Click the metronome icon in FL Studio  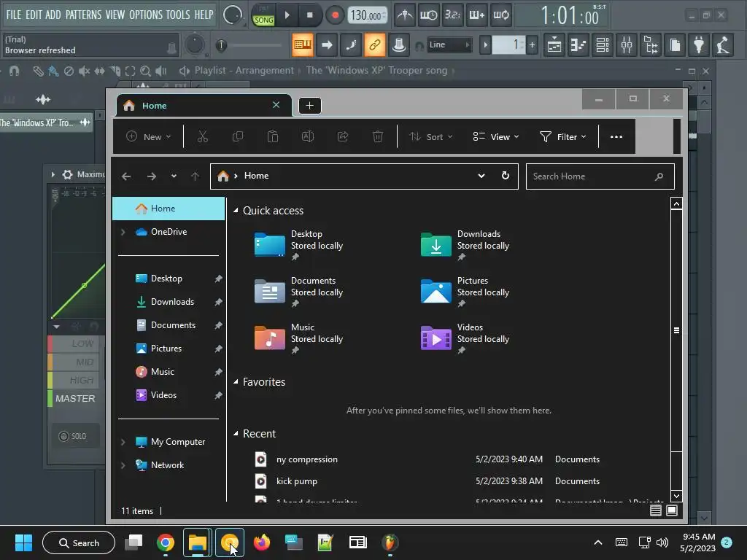click(405, 15)
